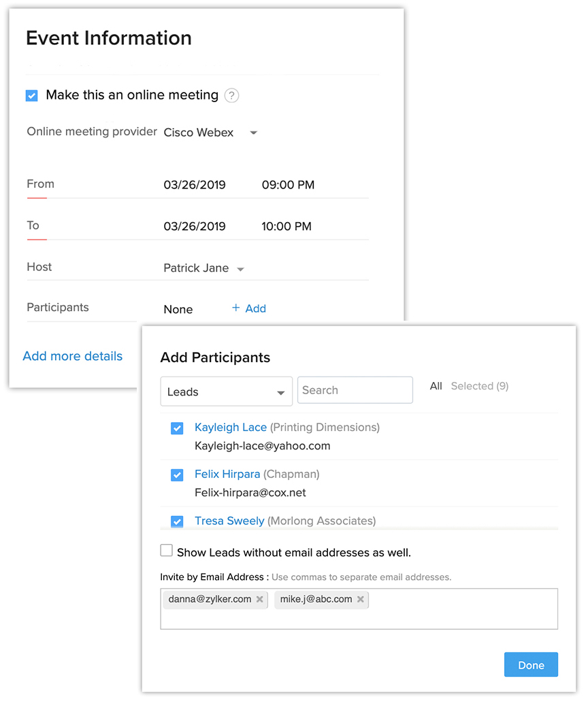Open Kayleigh Lace lead name link
This screenshot has height=704, width=588.
click(x=231, y=428)
